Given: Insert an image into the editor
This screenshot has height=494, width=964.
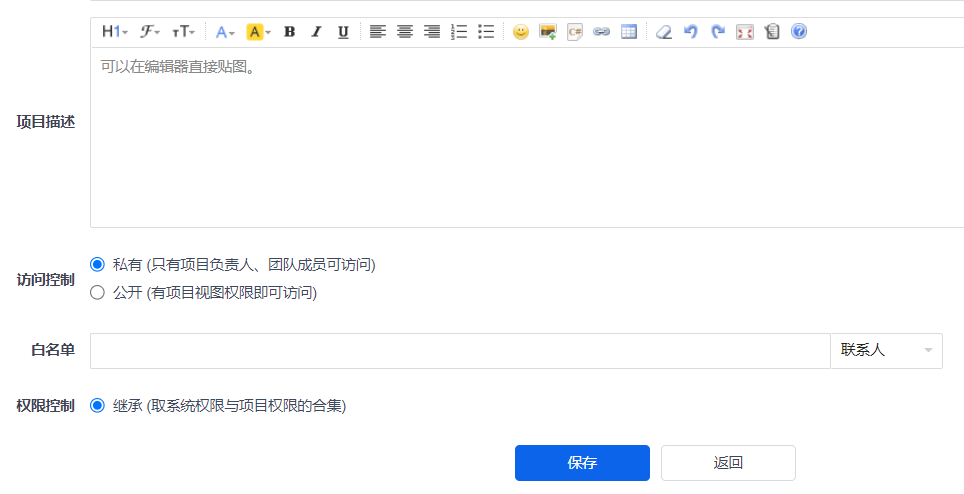Looking at the screenshot, I should 547,32.
